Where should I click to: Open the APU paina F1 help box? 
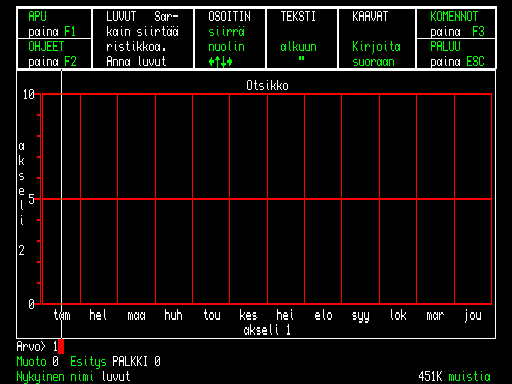54,24
